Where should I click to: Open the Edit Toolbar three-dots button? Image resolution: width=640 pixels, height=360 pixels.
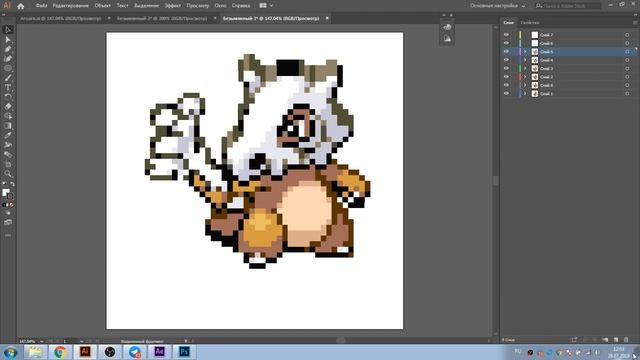pos(8,236)
